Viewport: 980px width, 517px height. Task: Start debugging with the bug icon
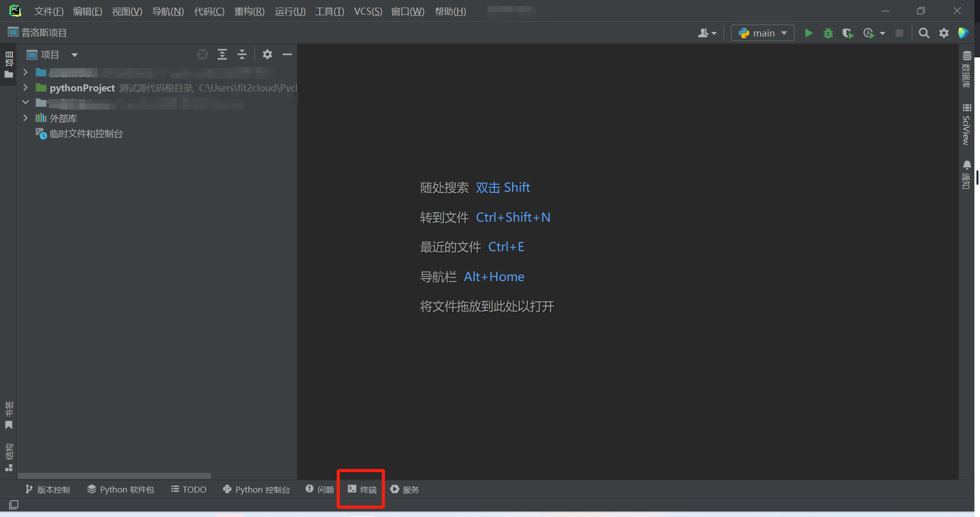tap(828, 32)
